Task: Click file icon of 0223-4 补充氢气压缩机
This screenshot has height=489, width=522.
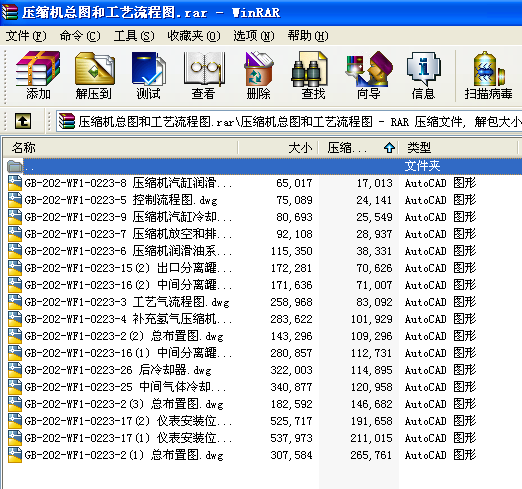Action: pos(15,319)
